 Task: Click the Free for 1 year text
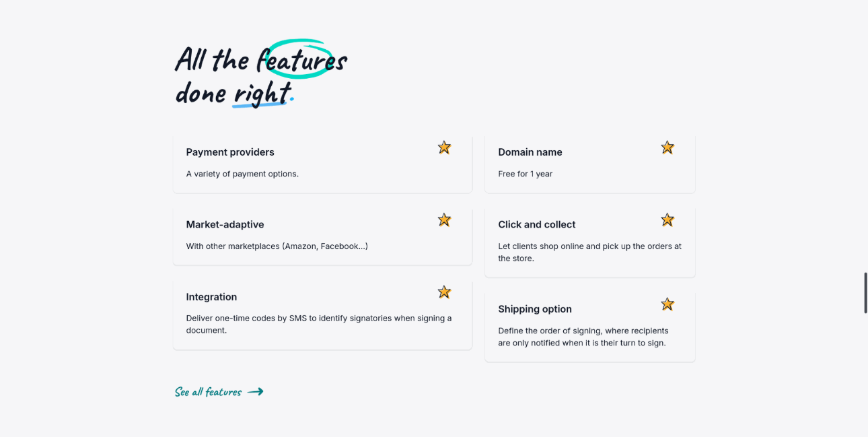(525, 174)
